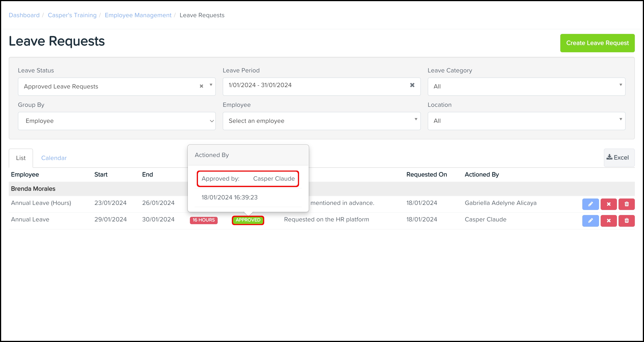Open the Location dropdown

pos(526,121)
